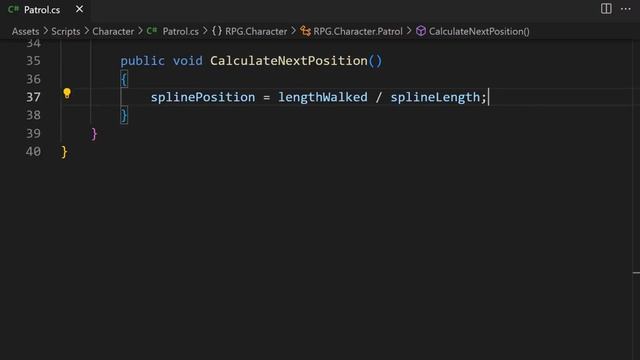Viewport: 640px width, 360px height.
Task: Open the split editor right icon
Action: tap(606, 9)
